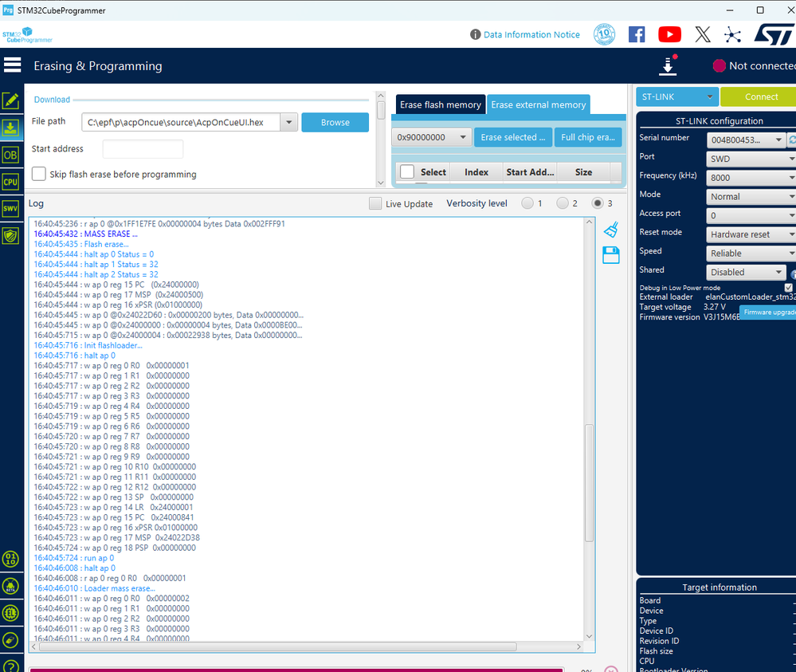Select the Erasing & Programming download icon

[x=10, y=128]
